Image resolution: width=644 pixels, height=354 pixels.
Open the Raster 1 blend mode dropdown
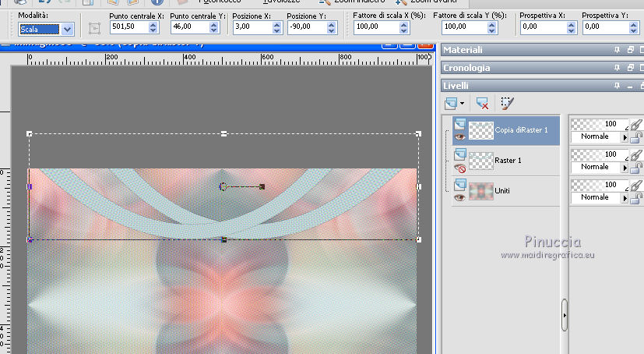click(x=625, y=168)
